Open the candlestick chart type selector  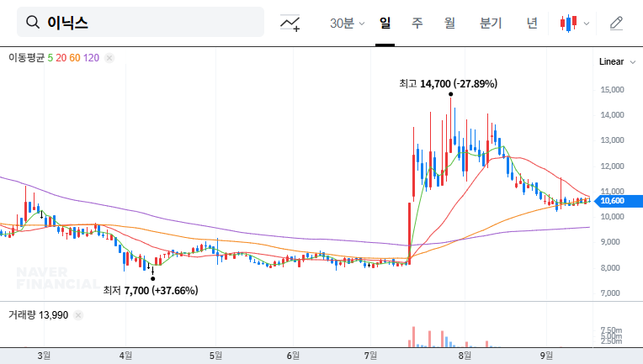click(x=575, y=24)
